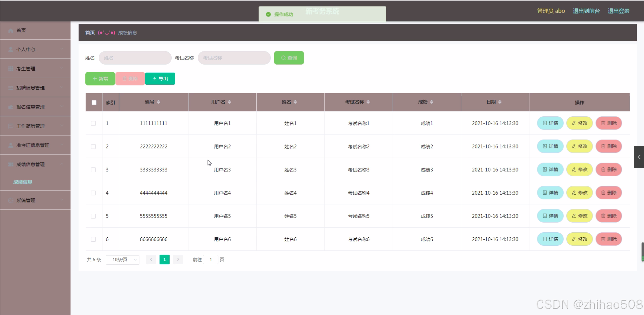Viewport: 644px width, 315px height.
Task: Click the 考试名称 search input field
Action: [234, 58]
